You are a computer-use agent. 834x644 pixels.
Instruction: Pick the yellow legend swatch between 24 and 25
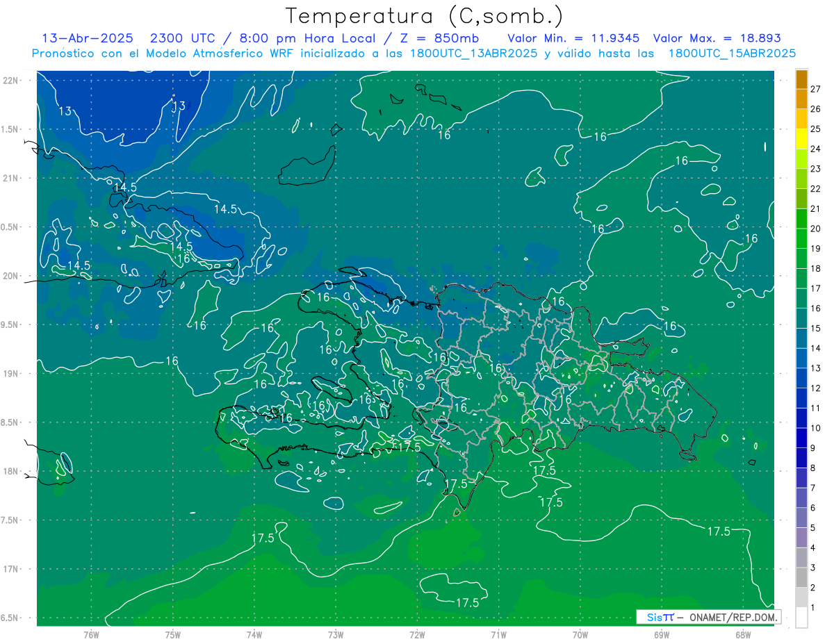pyautogui.click(x=801, y=139)
